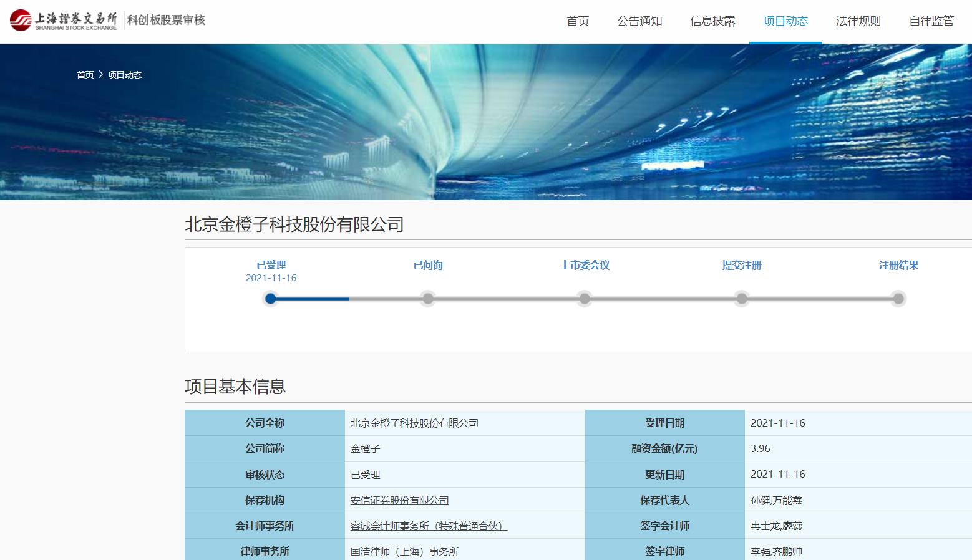Click the 上市委会议 progress step dot
The image size is (972, 560).
pos(585,299)
